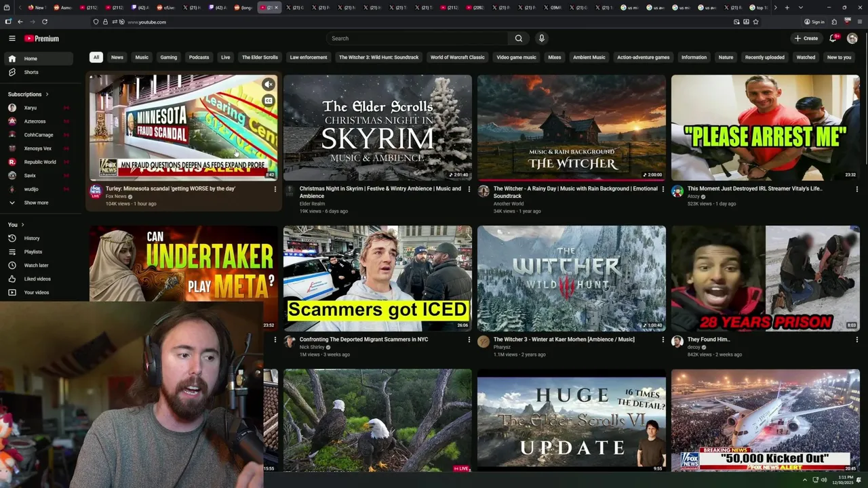Viewport: 868px width, 488px height.
Task: Open Your videos in the sidebar
Action: point(39,293)
